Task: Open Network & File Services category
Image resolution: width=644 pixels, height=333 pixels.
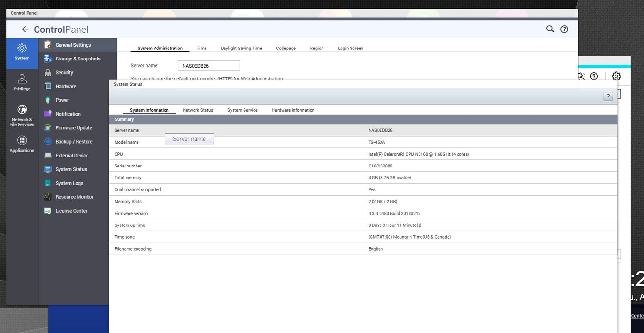Action: coord(22,116)
